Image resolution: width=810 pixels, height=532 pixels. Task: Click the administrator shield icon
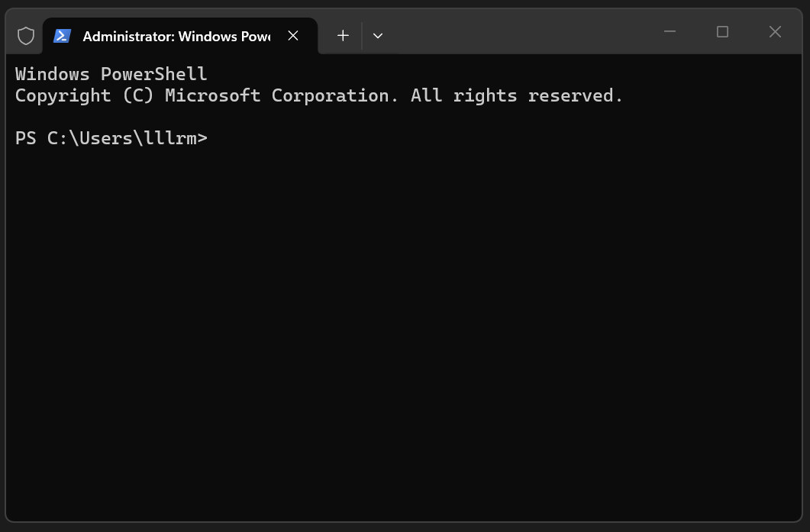pyautogui.click(x=26, y=36)
